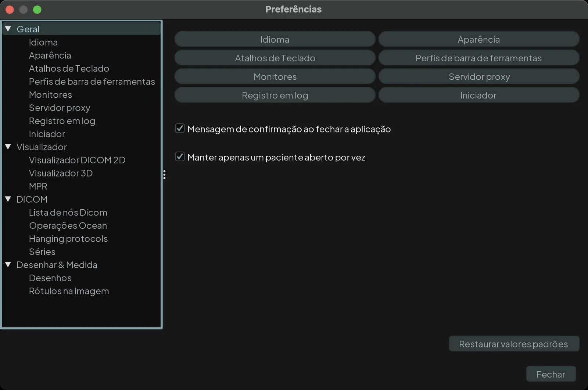588x390 pixels.
Task: Select the Visualizador category label
Action: pos(42,147)
